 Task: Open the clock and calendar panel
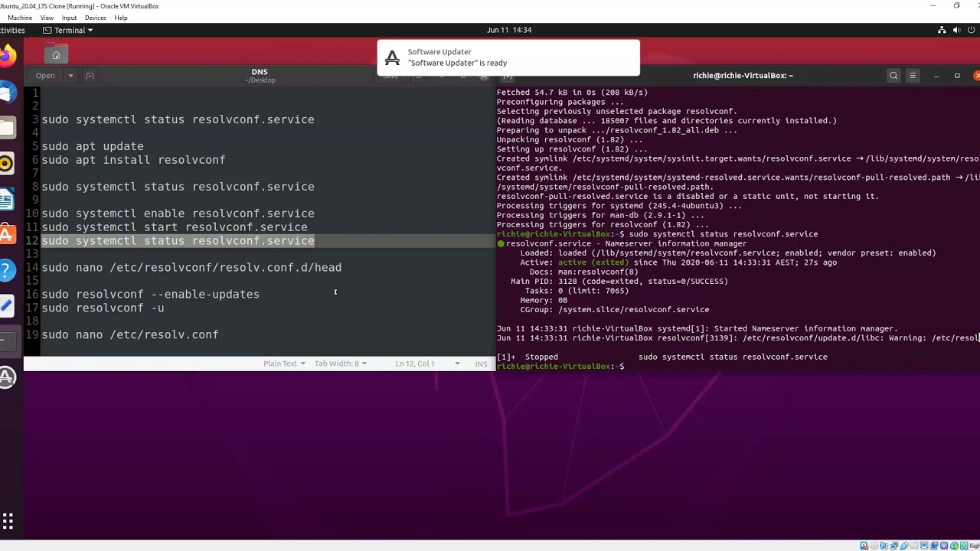point(508,30)
